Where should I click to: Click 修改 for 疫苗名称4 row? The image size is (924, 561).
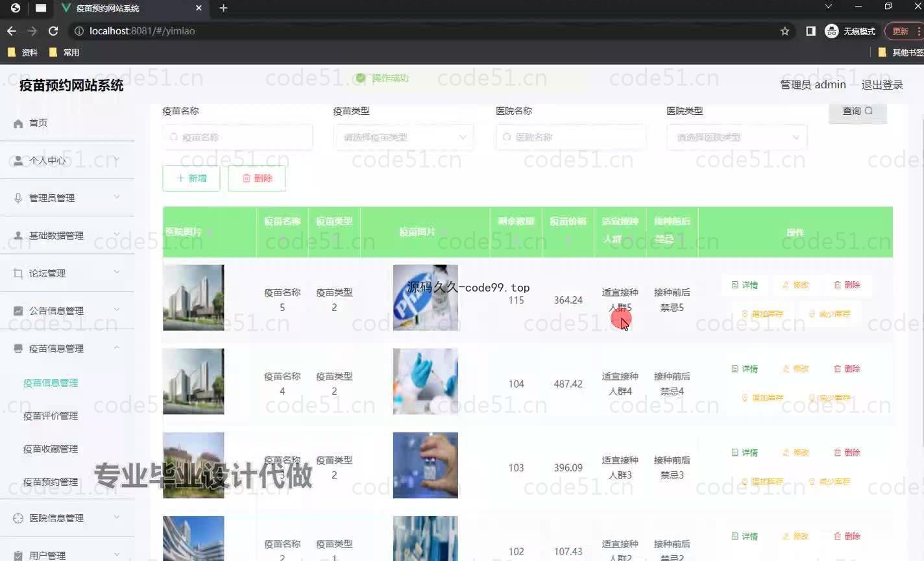tap(796, 369)
